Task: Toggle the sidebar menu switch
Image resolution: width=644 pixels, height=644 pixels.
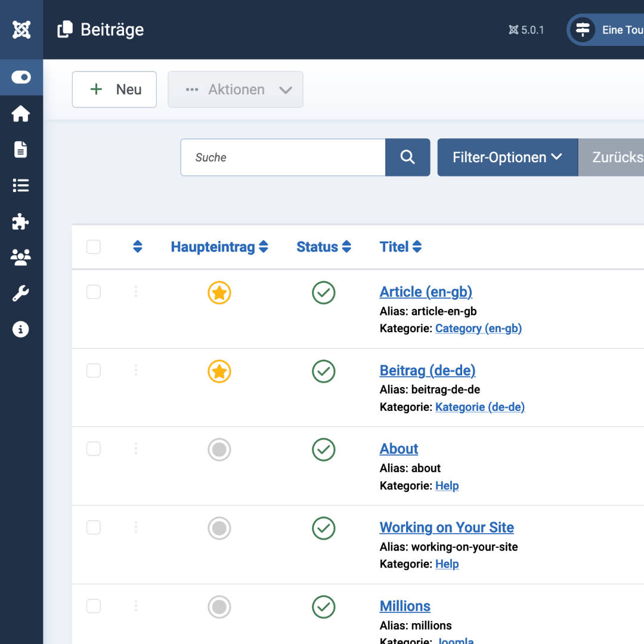Action: tap(21, 77)
